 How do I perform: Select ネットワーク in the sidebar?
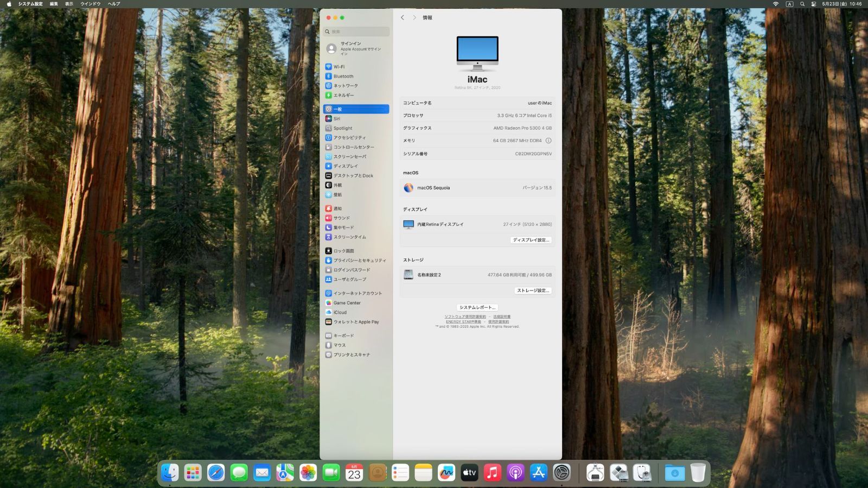pyautogui.click(x=356, y=86)
